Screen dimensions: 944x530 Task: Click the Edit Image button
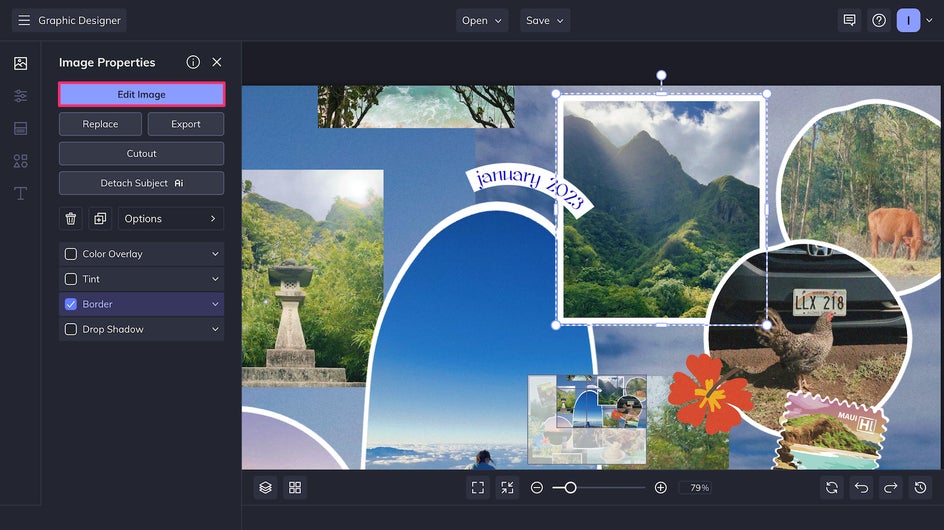point(141,95)
